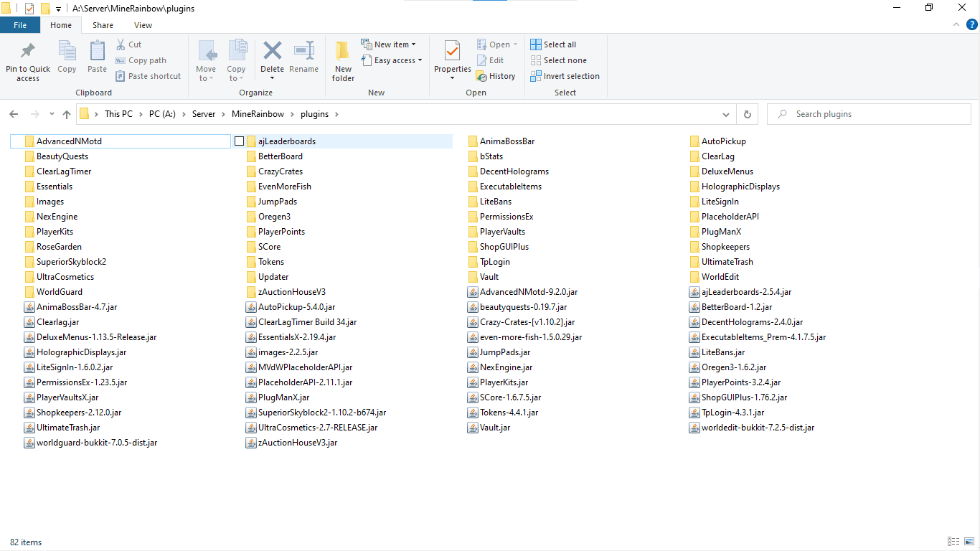
Task: Collapse the ribbon with the chevron
Action: 956,24
